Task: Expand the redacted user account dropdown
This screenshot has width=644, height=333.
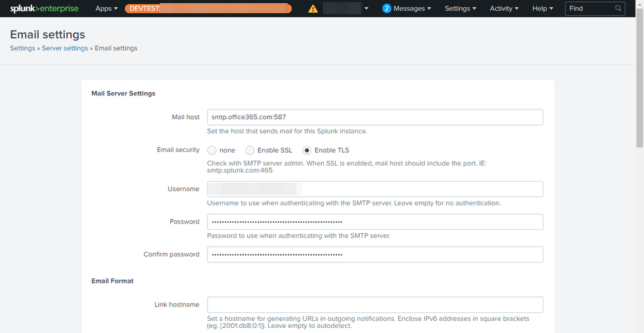Action: click(x=366, y=8)
